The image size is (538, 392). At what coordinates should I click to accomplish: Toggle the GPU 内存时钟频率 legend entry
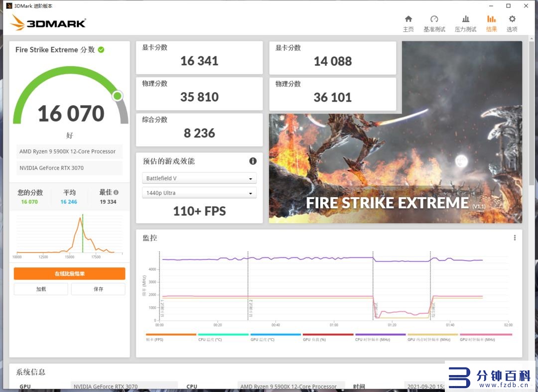(x=433, y=337)
